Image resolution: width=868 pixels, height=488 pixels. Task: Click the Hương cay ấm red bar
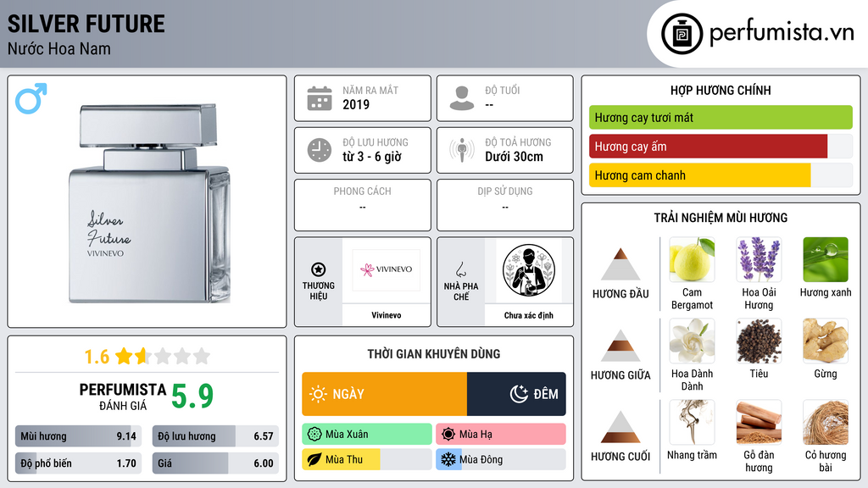[721, 147]
